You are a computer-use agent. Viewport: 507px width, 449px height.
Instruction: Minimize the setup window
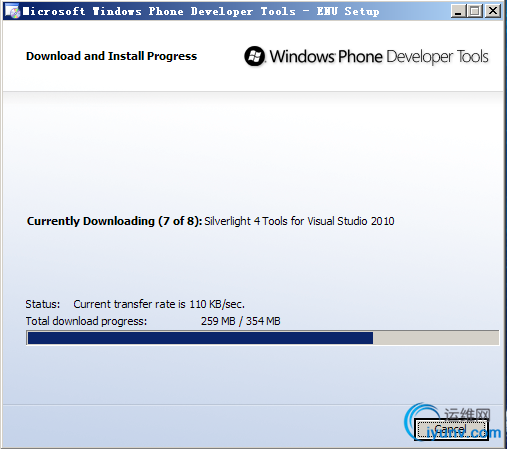(458, 11)
